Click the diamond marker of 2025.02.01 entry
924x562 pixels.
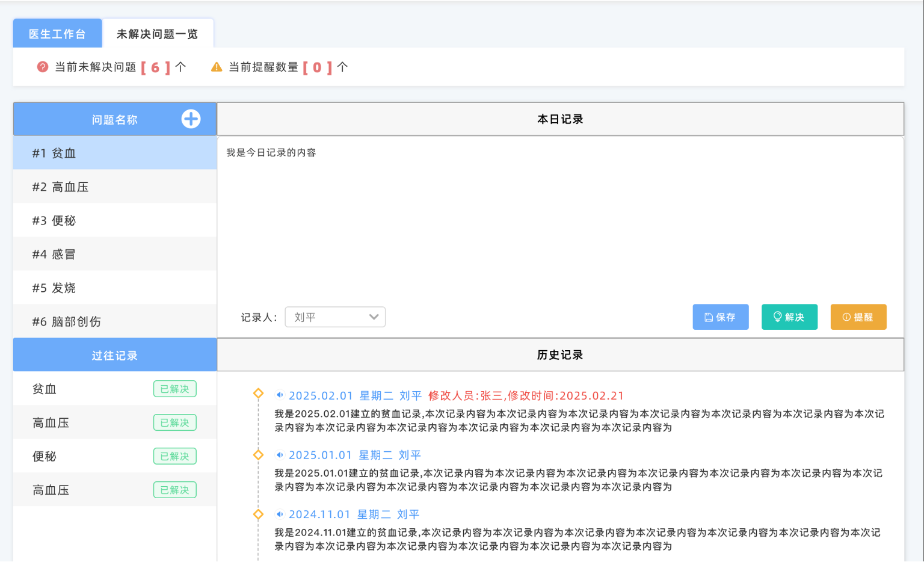pyautogui.click(x=259, y=394)
